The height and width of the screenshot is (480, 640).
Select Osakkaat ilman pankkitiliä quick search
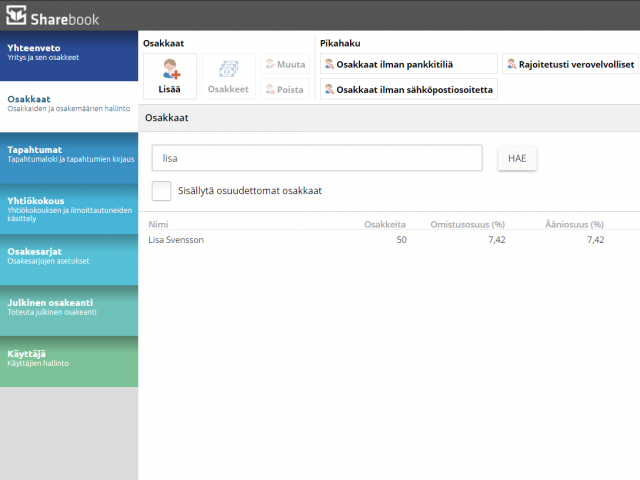point(408,64)
